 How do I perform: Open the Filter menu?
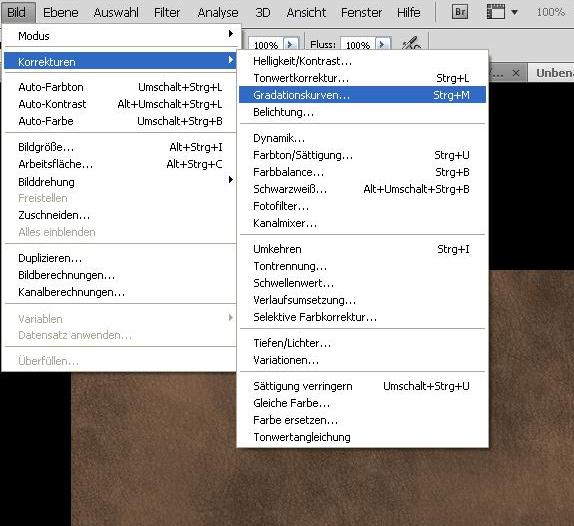[x=167, y=12]
